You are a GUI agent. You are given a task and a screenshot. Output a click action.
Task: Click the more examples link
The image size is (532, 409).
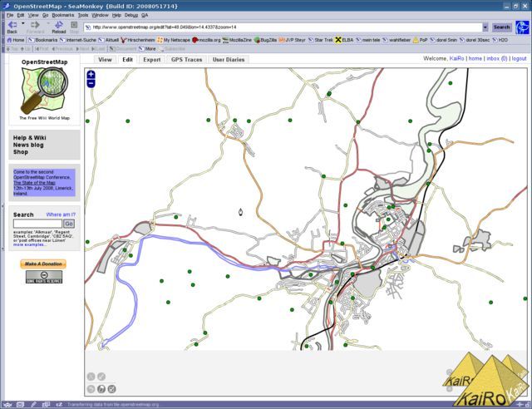click(x=30, y=244)
